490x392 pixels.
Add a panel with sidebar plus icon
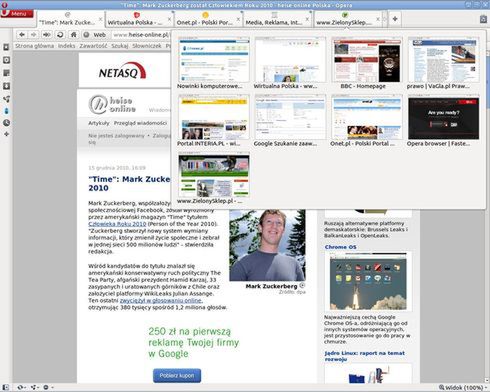click(x=6, y=134)
